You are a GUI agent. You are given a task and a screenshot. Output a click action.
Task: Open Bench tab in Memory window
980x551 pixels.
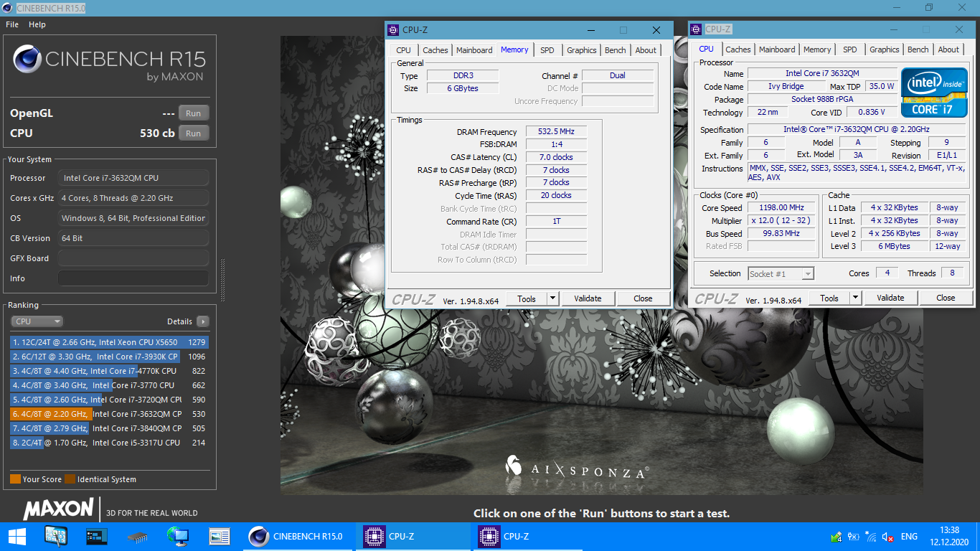click(x=616, y=50)
